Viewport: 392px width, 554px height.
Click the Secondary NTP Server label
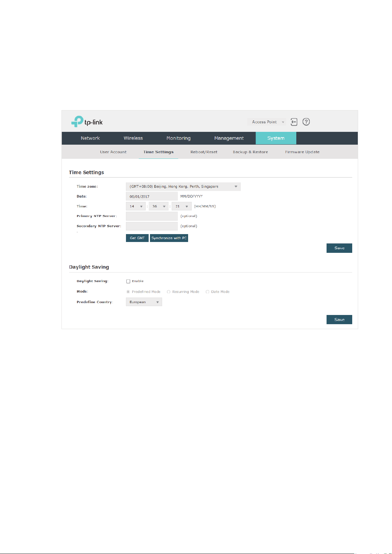coord(99,226)
